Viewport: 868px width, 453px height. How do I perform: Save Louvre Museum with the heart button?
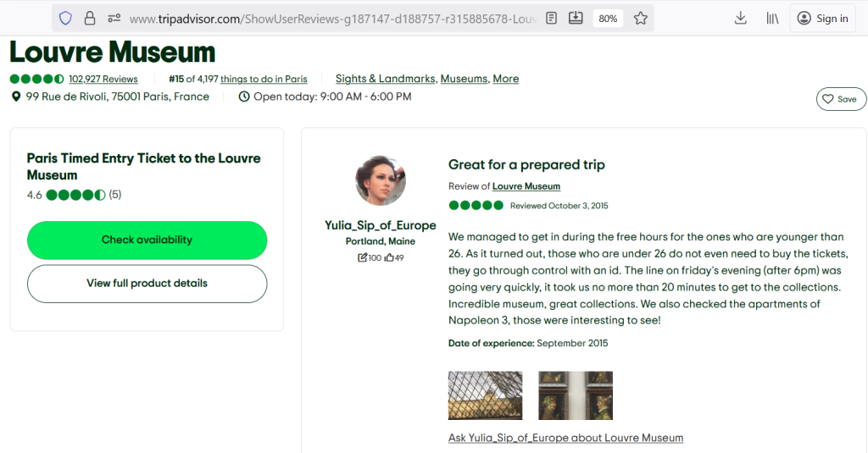(841, 99)
